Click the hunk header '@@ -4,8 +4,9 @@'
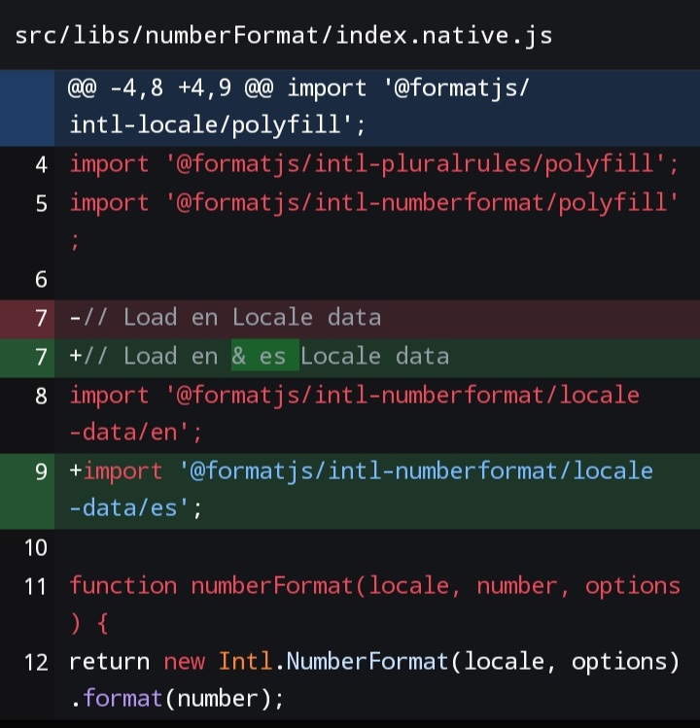Image resolution: width=700 pixels, height=728 pixels. click(x=170, y=88)
